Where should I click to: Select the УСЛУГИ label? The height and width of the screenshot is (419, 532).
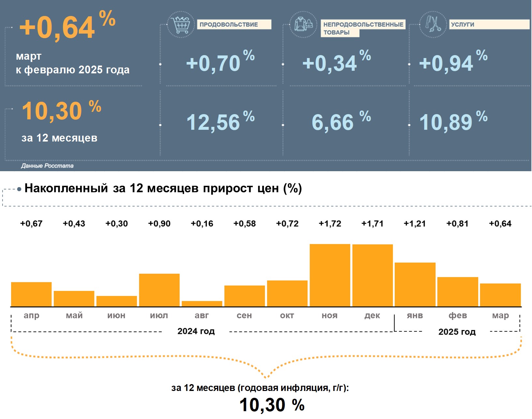pyautogui.click(x=489, y=24)
